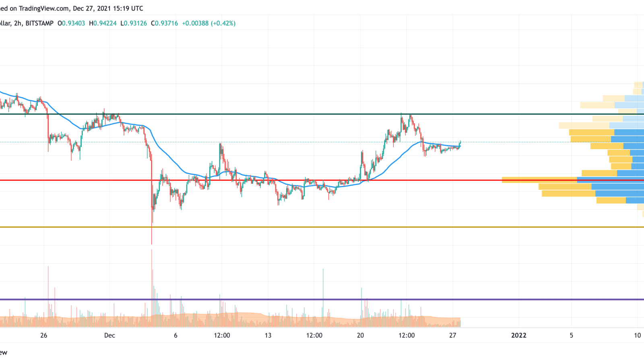Click the '26' date axis label
The image size is (644, 362).
coord(44,335)
